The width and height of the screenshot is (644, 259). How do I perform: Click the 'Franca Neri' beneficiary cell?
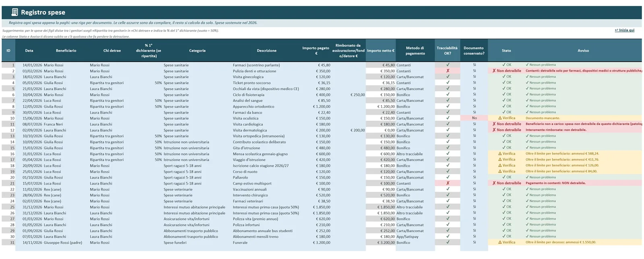[53, 124]
